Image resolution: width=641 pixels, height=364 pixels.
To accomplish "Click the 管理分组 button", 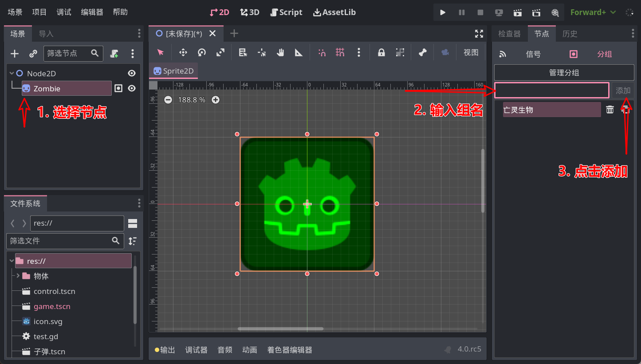I will pyautogui.click(x=564, y=73).
